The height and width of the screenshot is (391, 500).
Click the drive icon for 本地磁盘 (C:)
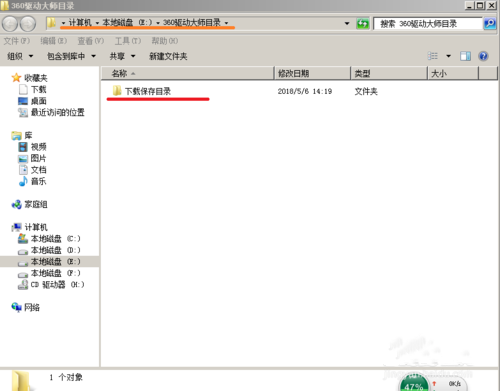pos(23,239)
